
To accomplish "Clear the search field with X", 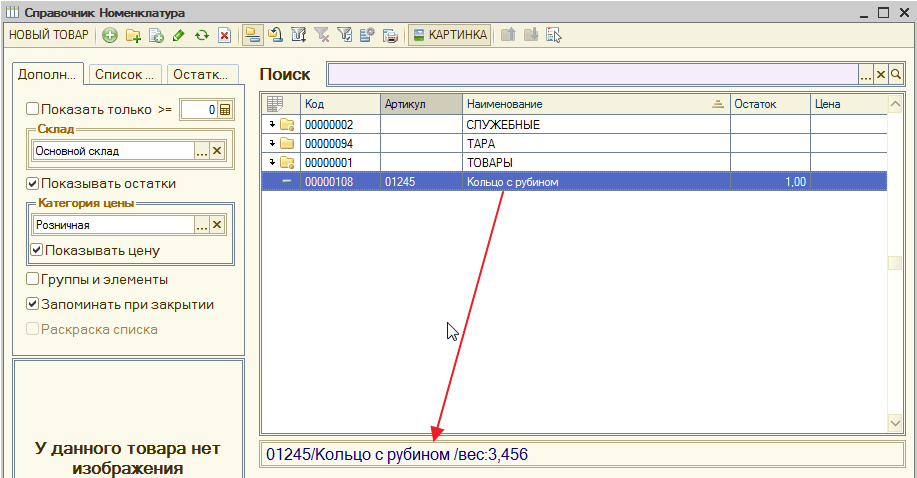I will [x=881, y=74].
